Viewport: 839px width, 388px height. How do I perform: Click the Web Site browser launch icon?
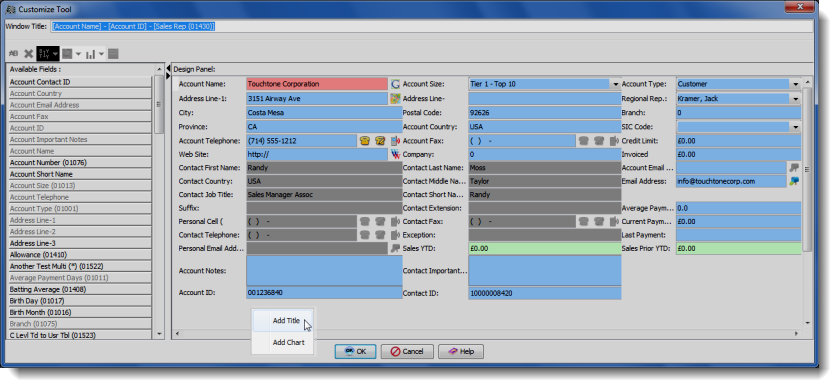click(x=395, y=155)
